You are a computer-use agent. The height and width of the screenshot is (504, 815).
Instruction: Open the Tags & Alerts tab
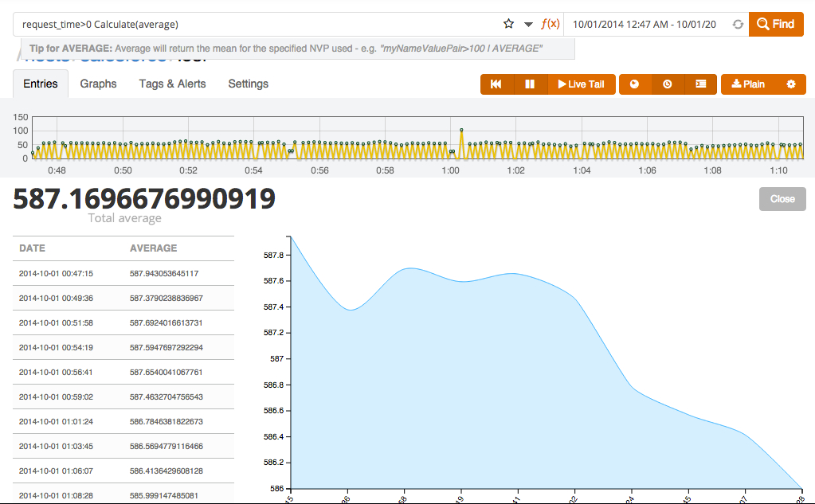tap(172, 84)
